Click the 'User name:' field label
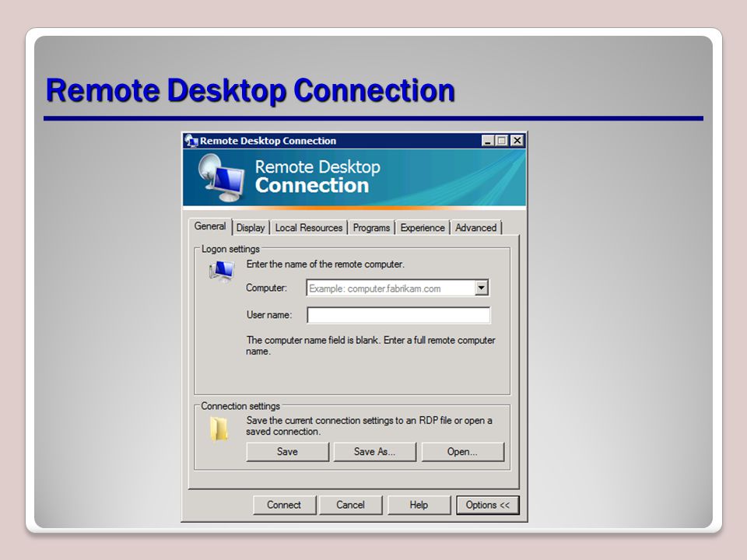This screenshot has width=747, height=560. tap(269, 315)
